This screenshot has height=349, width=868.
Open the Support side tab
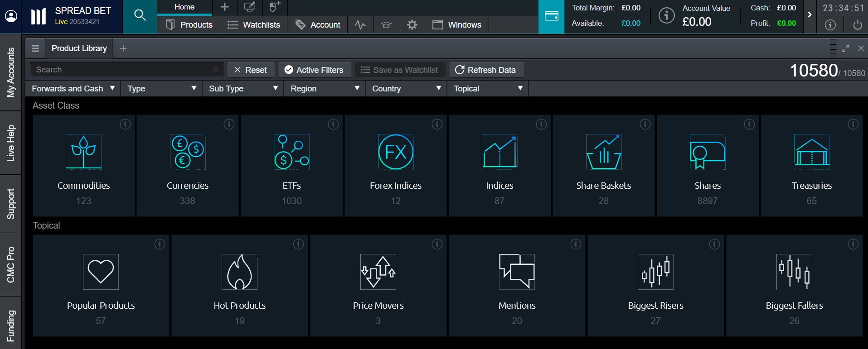(x=10, y=204)
